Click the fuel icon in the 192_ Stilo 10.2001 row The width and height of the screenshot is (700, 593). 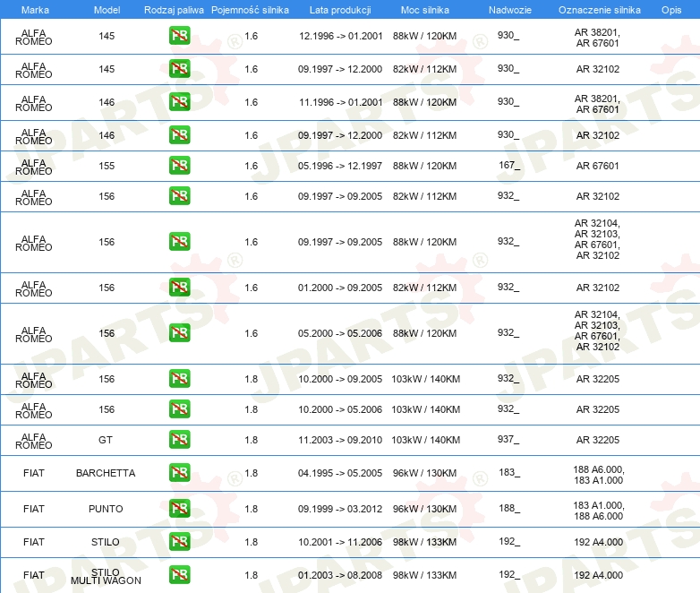point(179,542)
